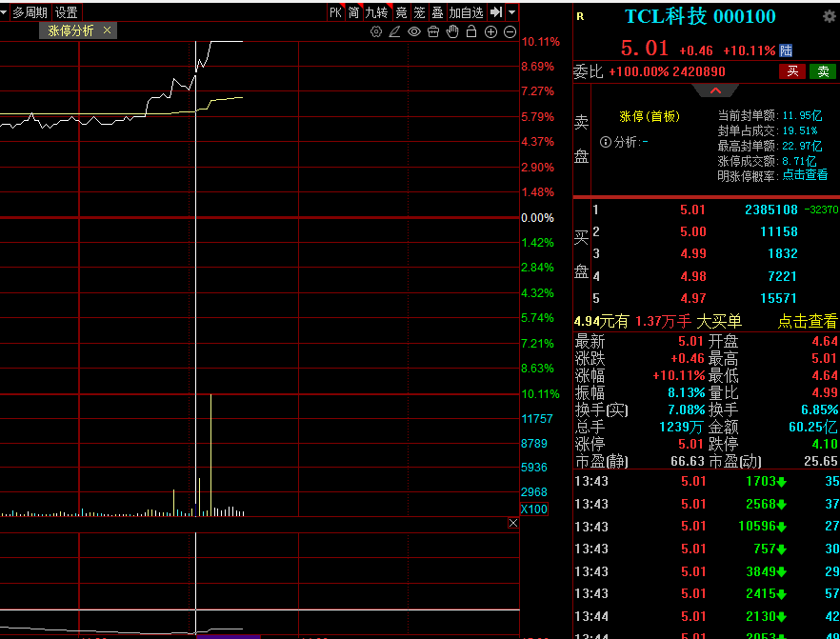Select bid level 5 price 4.97
Screen dimensions: 840x639
coord(692,298)
